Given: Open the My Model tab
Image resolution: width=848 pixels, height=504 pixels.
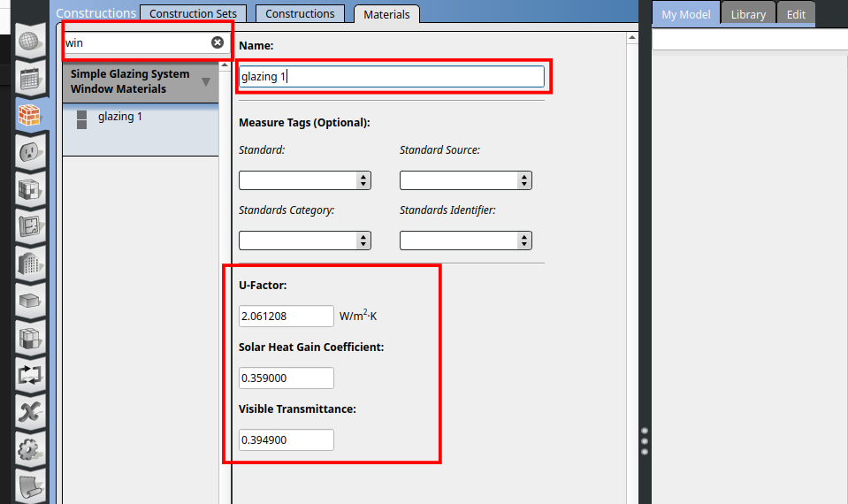Looking at the screenshot, I should [686, 14].
